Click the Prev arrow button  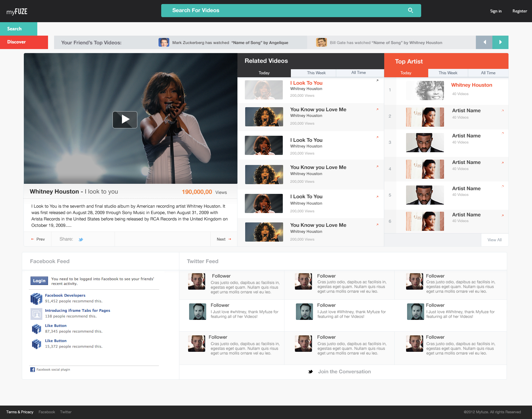[x=37, y=239]
